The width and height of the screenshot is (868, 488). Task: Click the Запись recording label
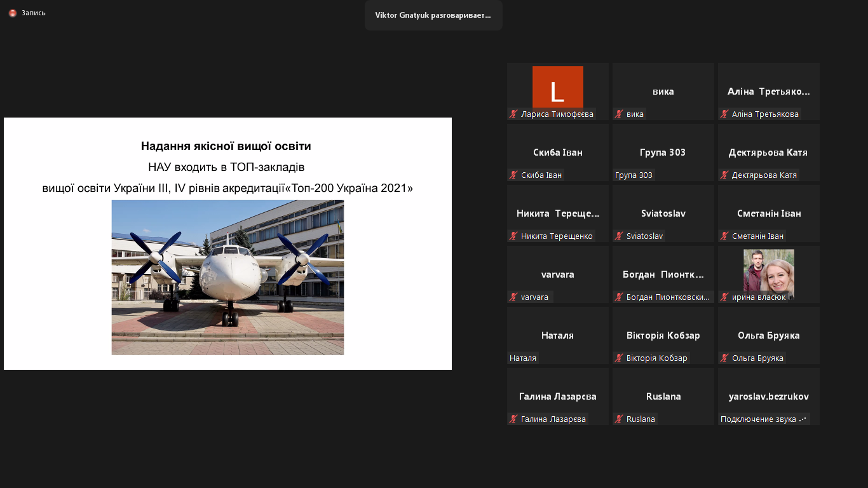click(x=34, y=13)
